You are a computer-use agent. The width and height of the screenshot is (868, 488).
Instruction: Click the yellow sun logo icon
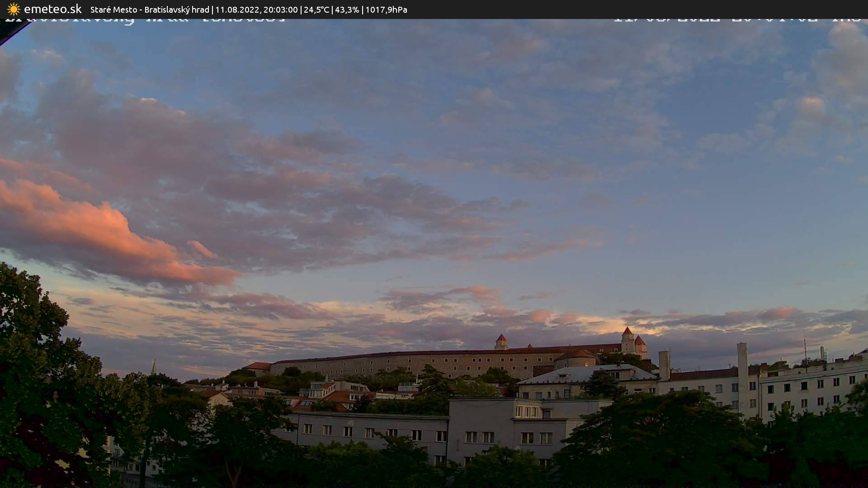(14, 9)
